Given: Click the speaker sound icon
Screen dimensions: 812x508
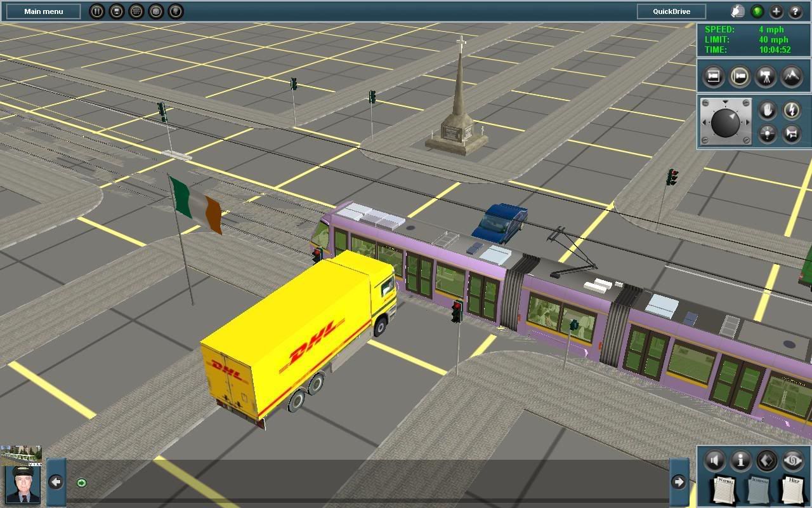Looking at the screenshot, I should (715, 460).
